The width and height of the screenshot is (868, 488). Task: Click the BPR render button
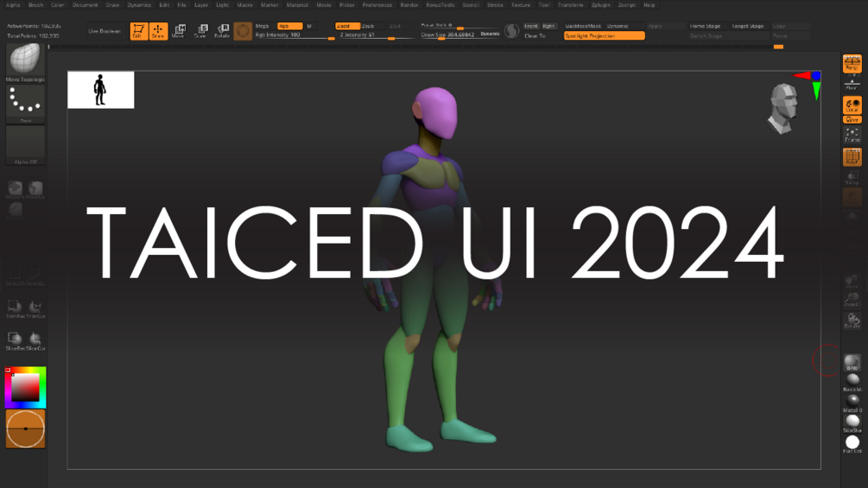point(852,363)
